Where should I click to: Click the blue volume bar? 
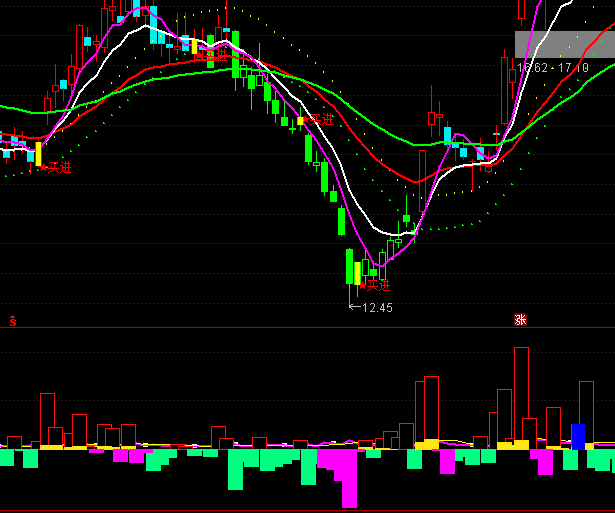point(578,436)
